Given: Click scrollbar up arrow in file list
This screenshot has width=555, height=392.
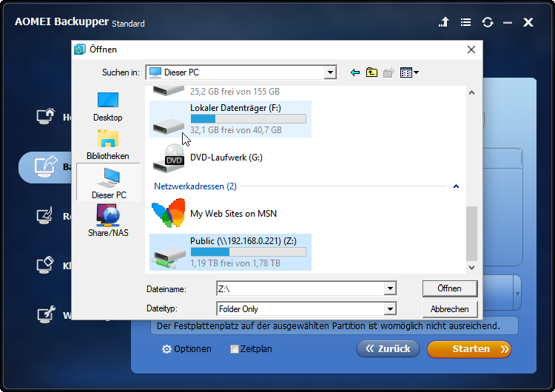Looking at the screenshot, I should [x=471, y=92].
